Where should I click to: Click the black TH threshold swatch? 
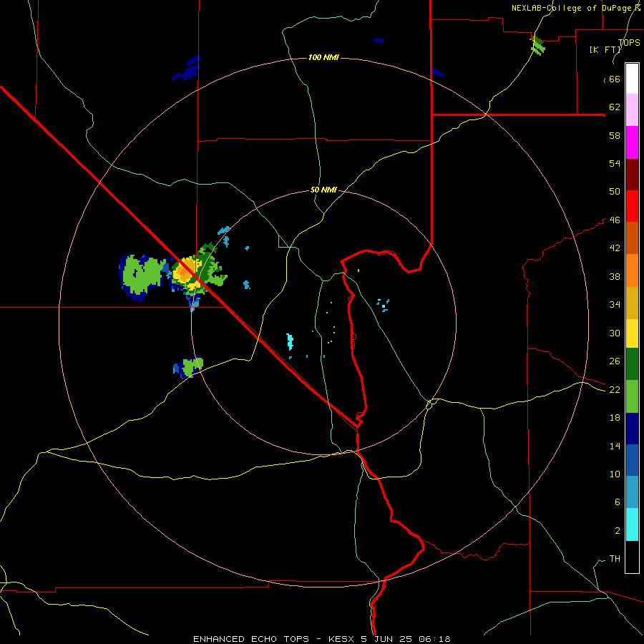click(632, 557)
